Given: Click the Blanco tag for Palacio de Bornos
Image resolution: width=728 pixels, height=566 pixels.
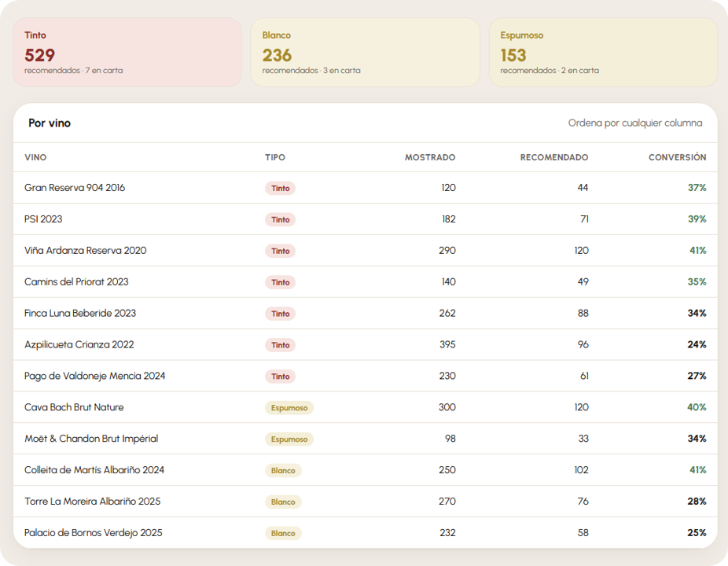Looking at the screenshot, I should (x=283, y=533).
